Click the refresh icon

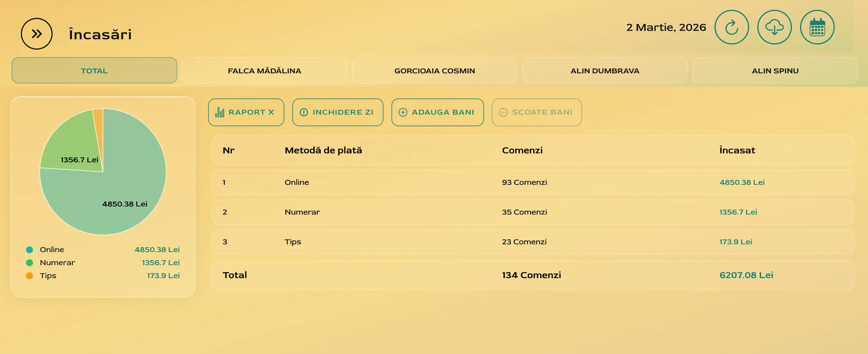731,28
